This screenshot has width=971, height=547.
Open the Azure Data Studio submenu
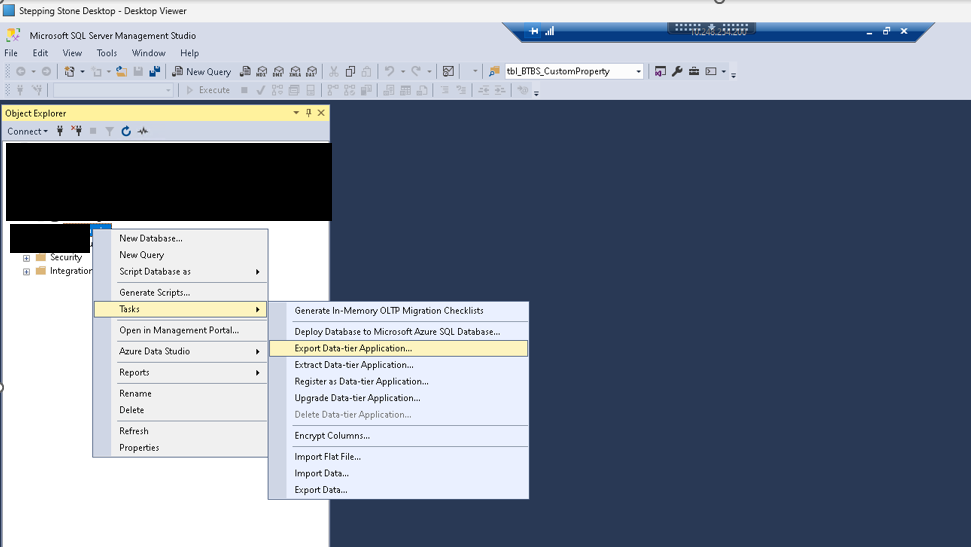(180, 351)
